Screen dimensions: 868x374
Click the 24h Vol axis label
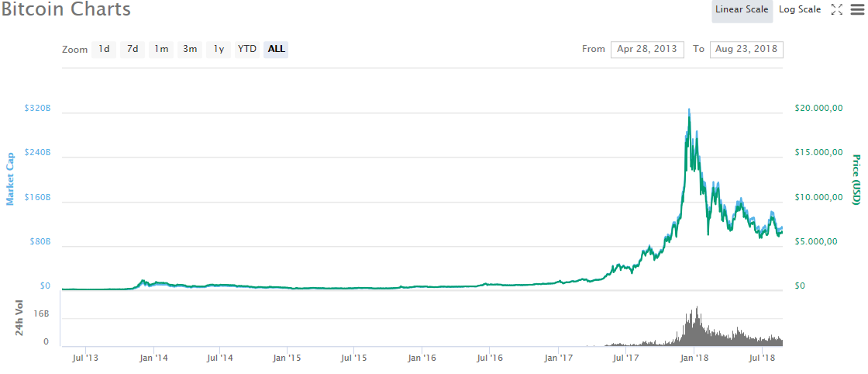point(21,317)
